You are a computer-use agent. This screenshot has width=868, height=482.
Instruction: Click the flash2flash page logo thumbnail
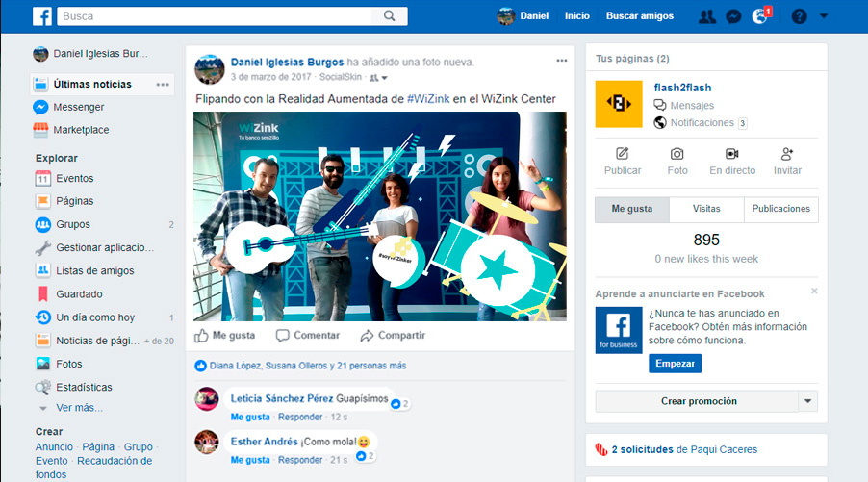click(619, 104)
